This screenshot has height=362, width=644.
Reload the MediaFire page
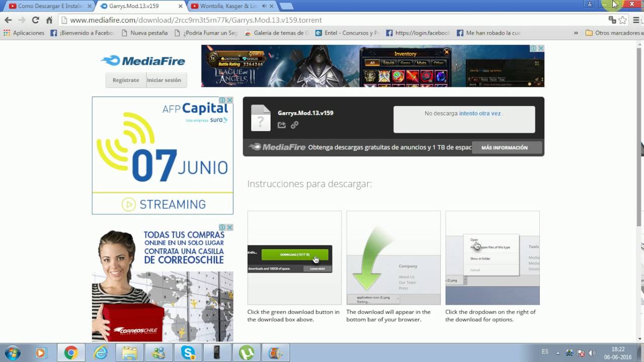[x=35, y=20]
